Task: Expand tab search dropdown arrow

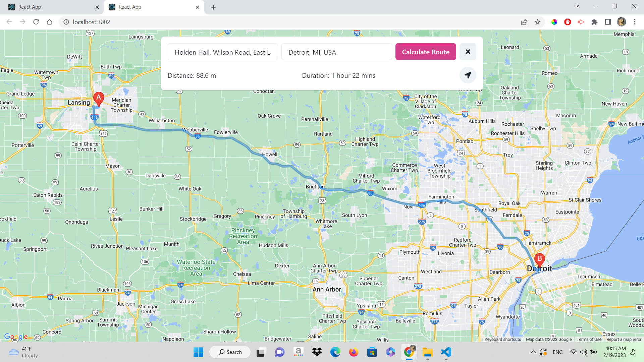Action: (x=577, y=6)
